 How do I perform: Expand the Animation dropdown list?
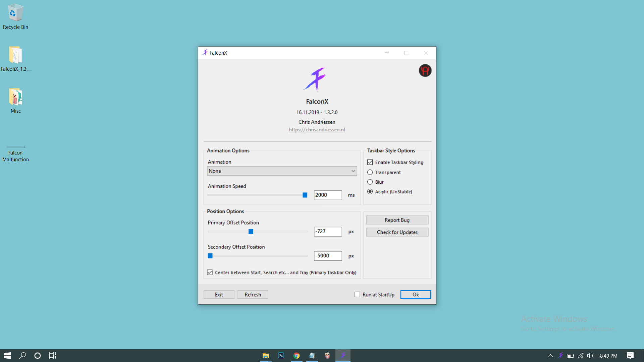click(282, 171)
